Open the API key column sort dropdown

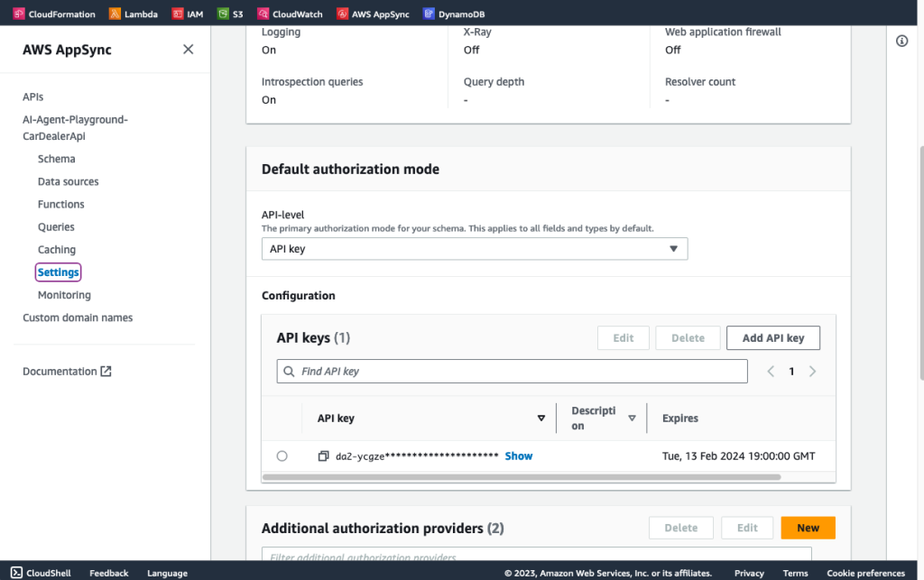coord(541,418)
